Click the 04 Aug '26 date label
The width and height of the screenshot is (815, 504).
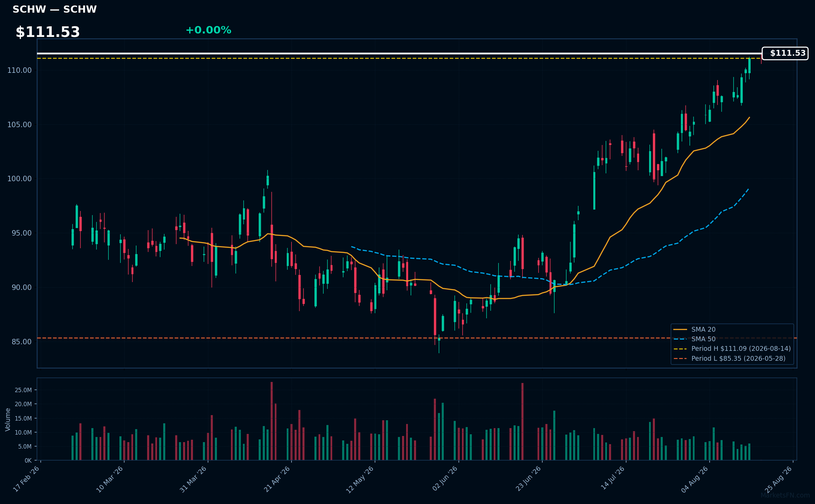(695, 479)
